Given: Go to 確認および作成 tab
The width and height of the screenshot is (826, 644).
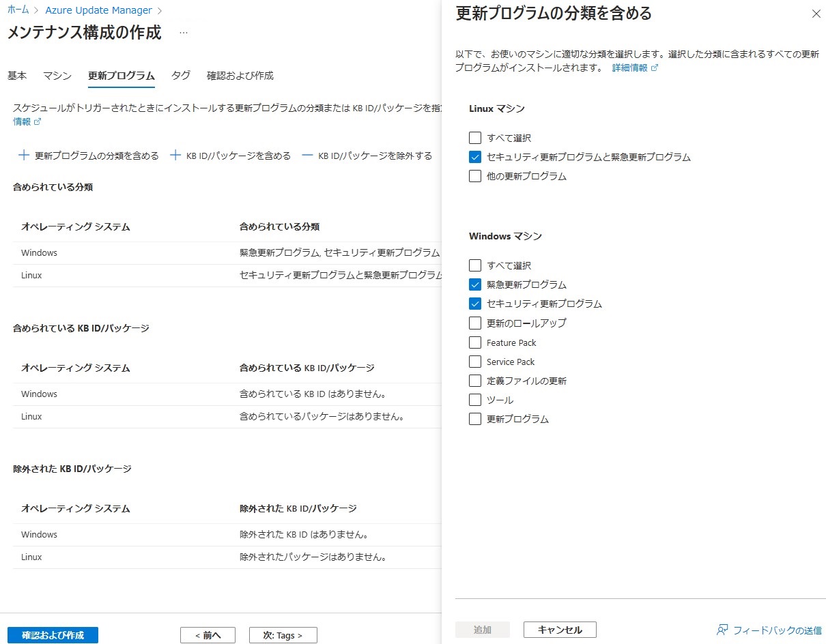Looking at the screenshot, I should pyautogui.click(x=240, y=76).
